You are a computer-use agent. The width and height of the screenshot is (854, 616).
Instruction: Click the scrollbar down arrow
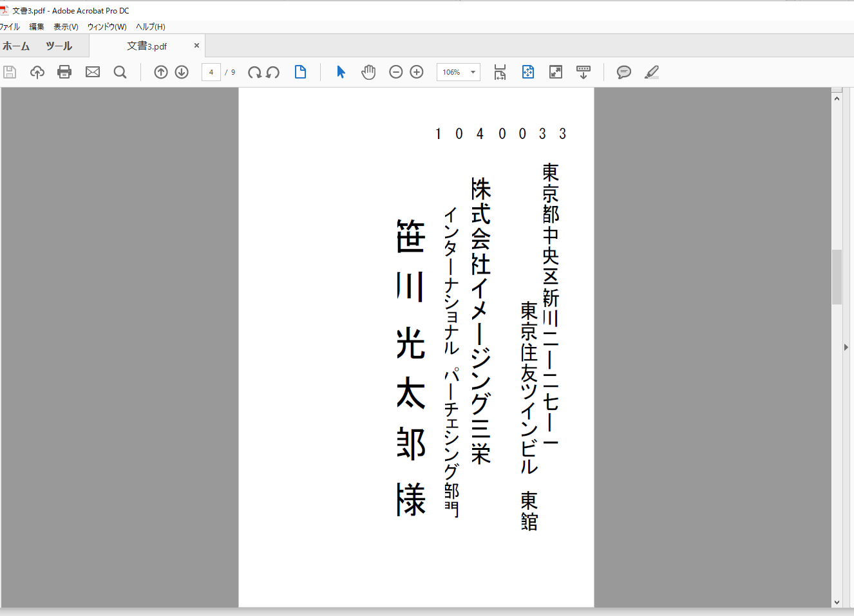point(837,602)
